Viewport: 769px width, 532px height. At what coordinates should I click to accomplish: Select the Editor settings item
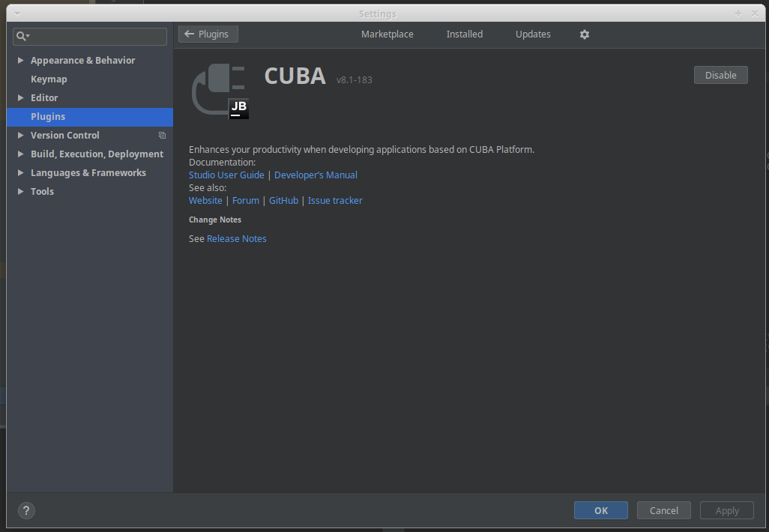coord(44,97)
